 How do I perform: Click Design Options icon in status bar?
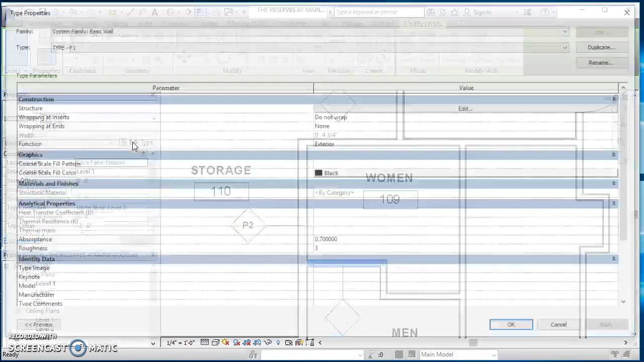pos(399,354)
